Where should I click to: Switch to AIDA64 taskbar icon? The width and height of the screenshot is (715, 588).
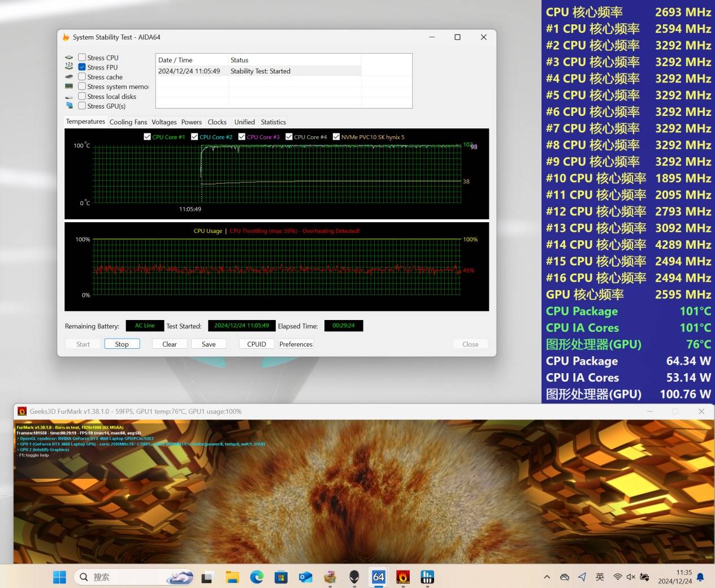click(379, 577)
